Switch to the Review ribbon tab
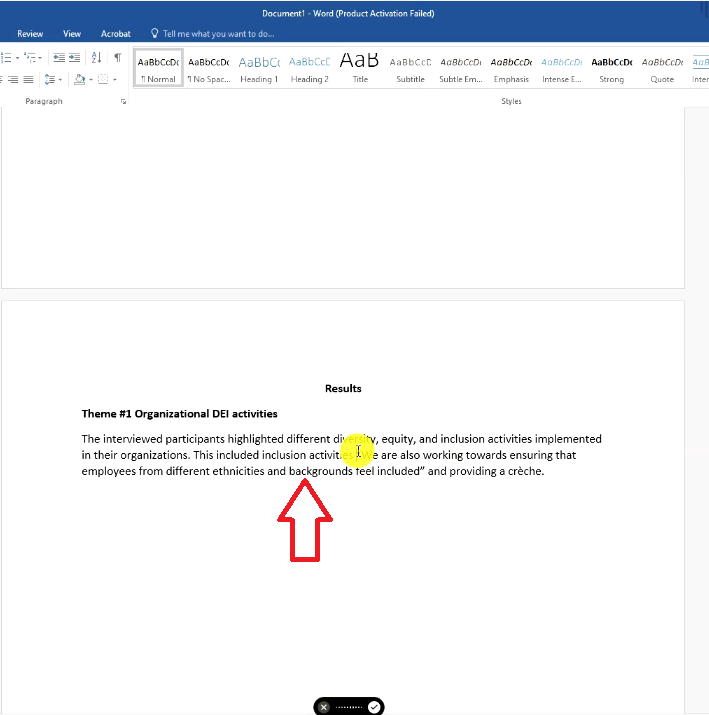Screen dimensions: 709x715 click(x=30, y=34)
